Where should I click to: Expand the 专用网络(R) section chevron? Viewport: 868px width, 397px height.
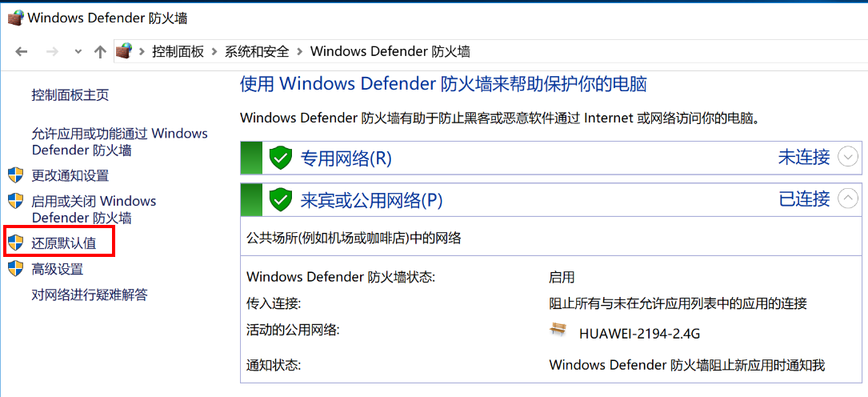(847, 157)
